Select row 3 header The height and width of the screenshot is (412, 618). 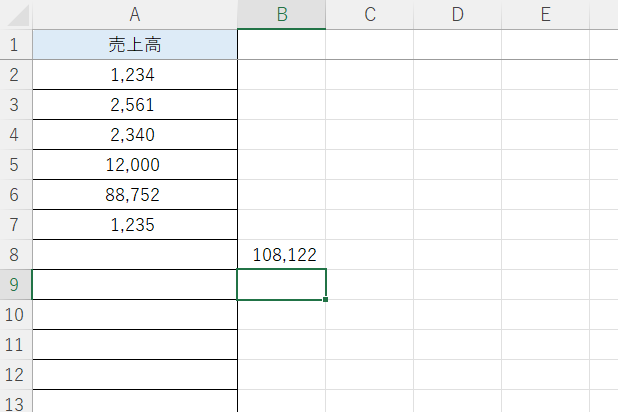(x=16, y=105)
